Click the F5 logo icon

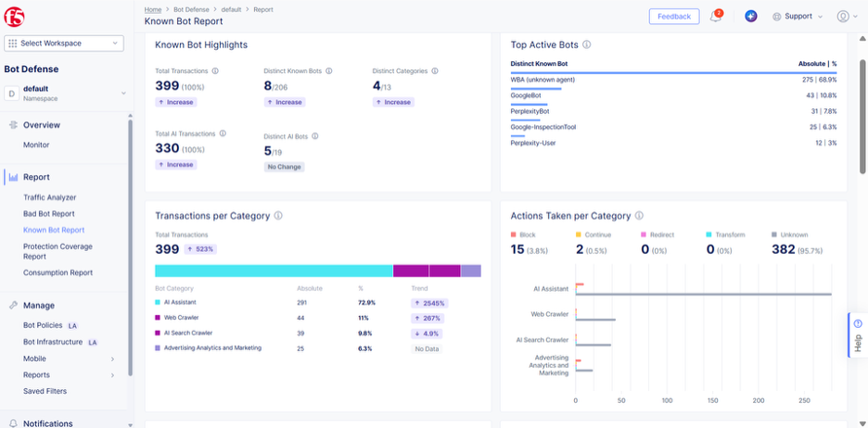coord(13,18)
